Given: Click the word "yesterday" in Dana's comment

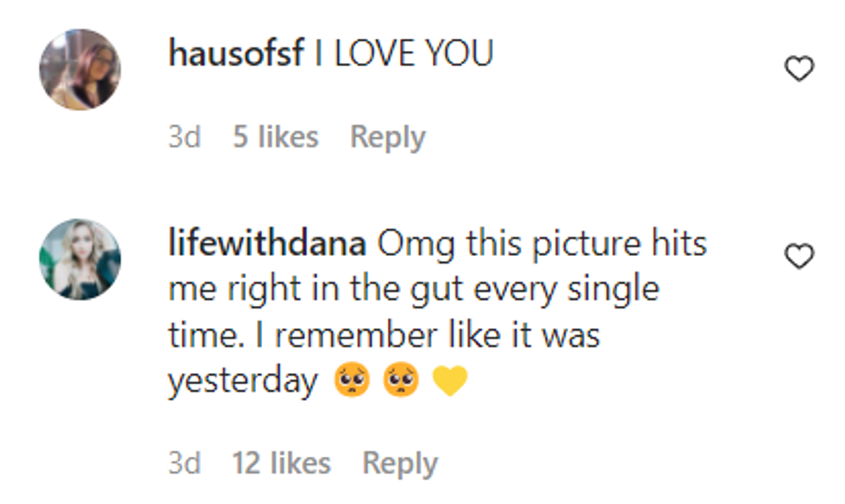Looking at the screenshot, I should (242, 382).
